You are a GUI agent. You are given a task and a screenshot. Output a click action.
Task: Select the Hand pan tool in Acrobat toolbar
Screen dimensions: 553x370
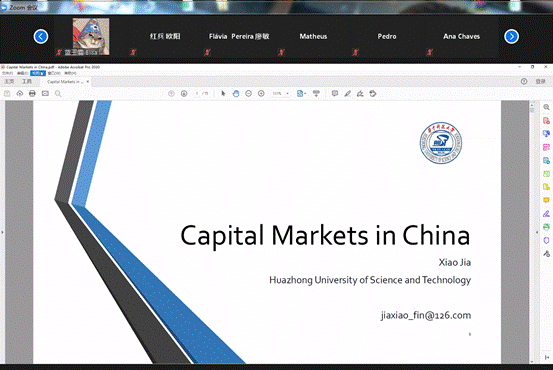(236, 93)
